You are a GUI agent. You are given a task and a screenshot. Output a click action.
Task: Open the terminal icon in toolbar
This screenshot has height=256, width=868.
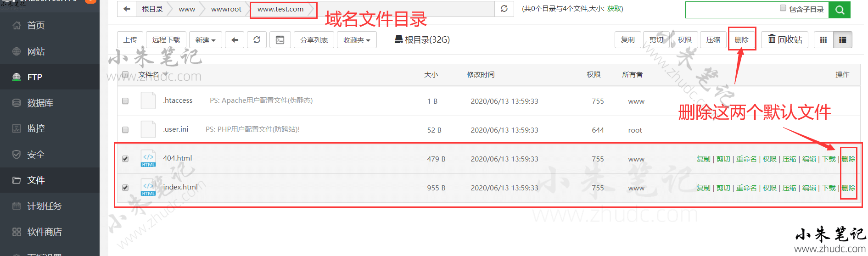280,40
